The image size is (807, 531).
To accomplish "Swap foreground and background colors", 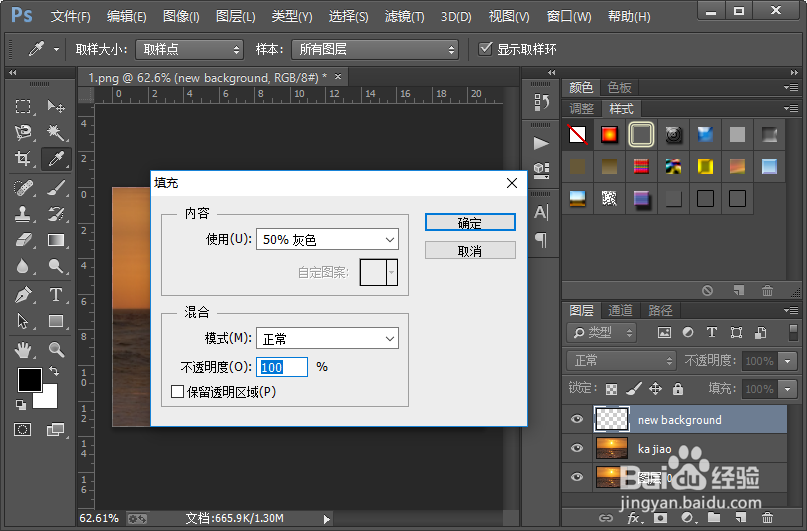I will [54, 370].
